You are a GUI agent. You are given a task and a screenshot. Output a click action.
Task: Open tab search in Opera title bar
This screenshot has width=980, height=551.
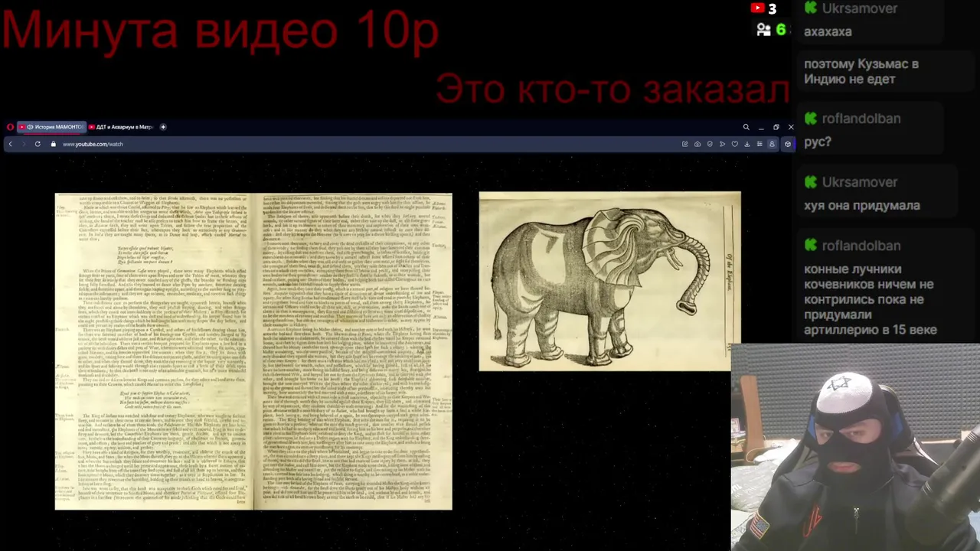click(x=746, y=127)
